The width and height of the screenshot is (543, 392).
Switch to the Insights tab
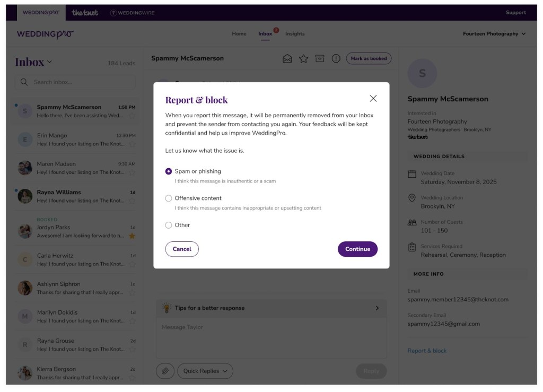coord(295,33)
